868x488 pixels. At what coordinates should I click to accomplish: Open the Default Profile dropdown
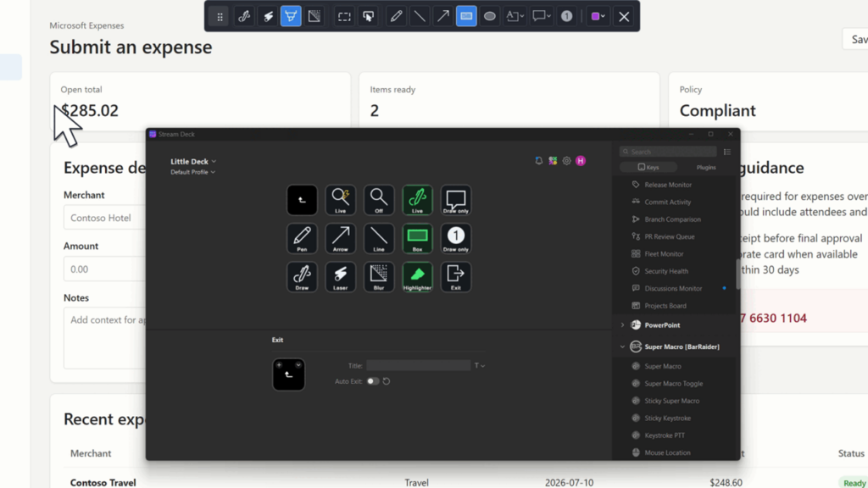click(x=192, y=172)
